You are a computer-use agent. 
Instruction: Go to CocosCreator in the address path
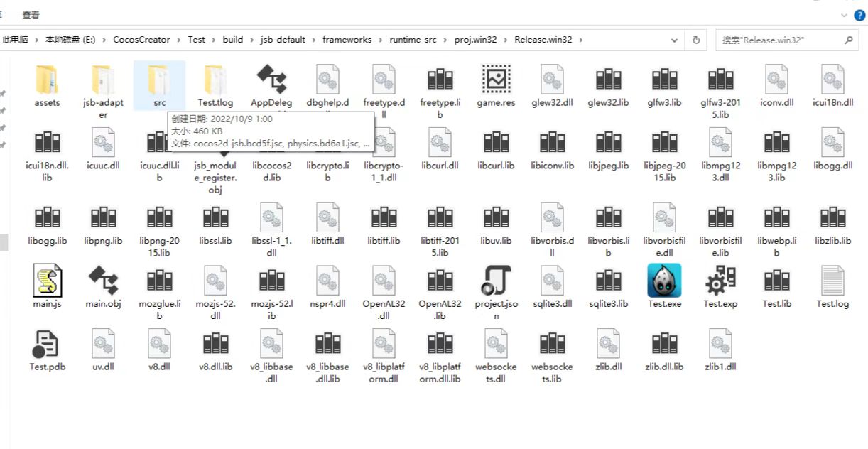coord(141,40)
